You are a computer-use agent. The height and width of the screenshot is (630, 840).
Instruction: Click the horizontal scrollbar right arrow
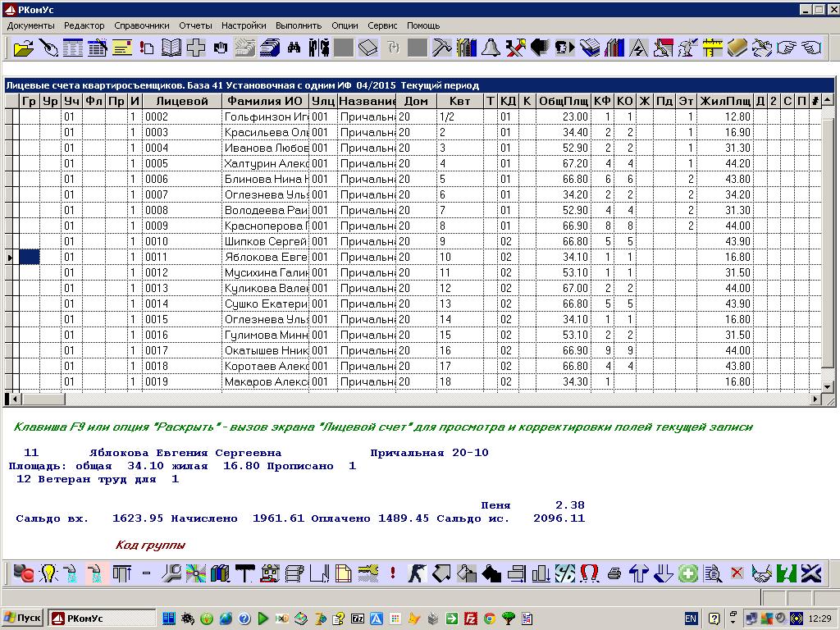[x=816, y=399]
